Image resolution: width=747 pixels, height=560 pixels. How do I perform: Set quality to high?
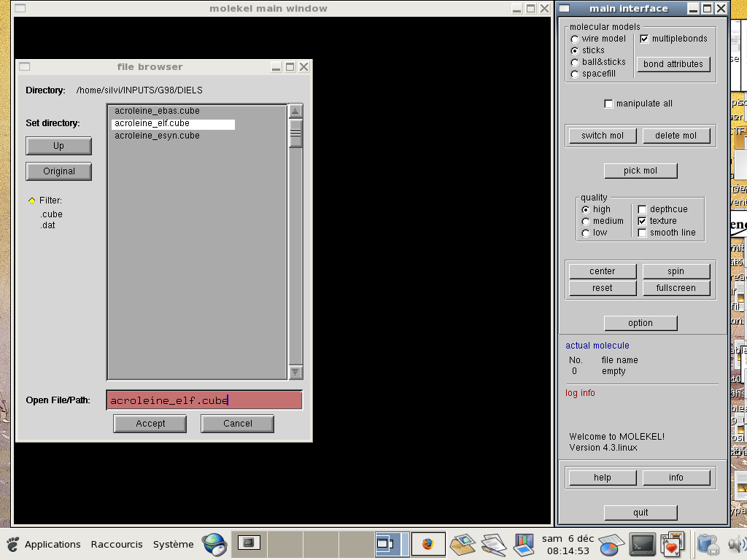coord(586,209)
